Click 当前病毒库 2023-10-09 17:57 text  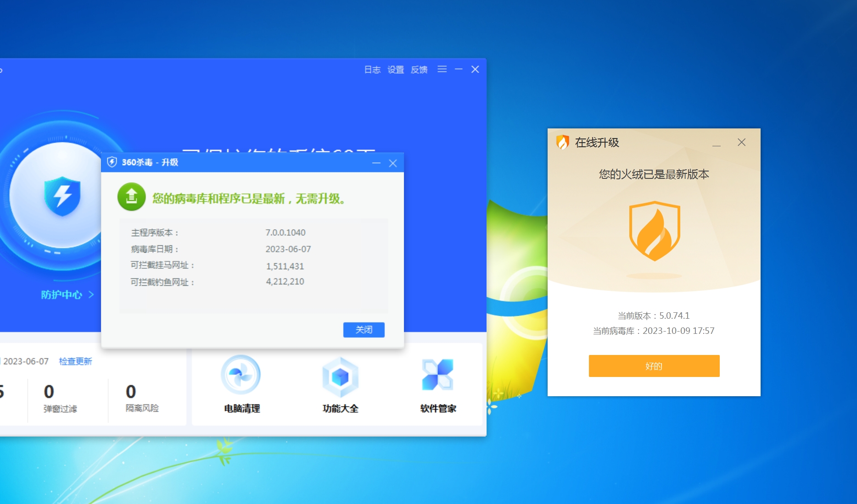point(654,331)
